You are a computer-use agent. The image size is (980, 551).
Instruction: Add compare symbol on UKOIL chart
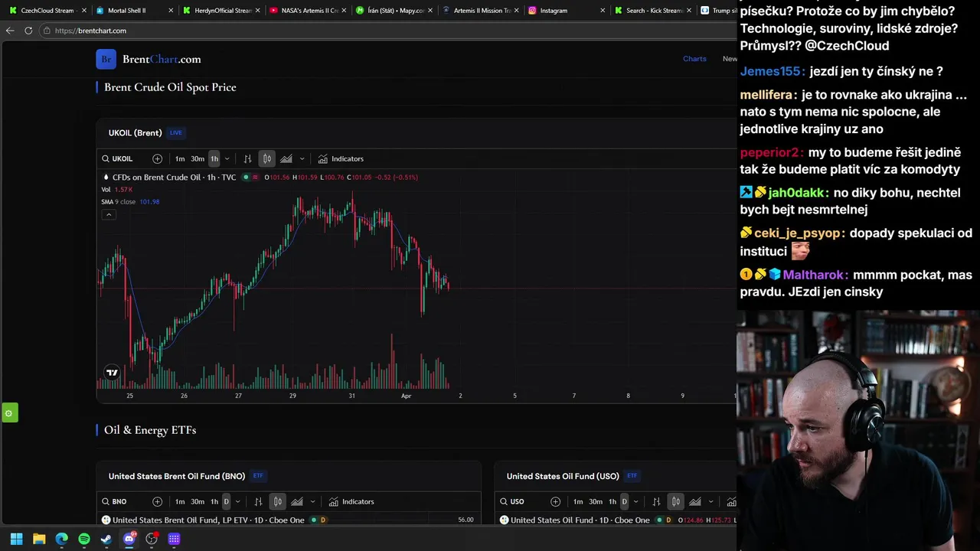click(157, 158)
